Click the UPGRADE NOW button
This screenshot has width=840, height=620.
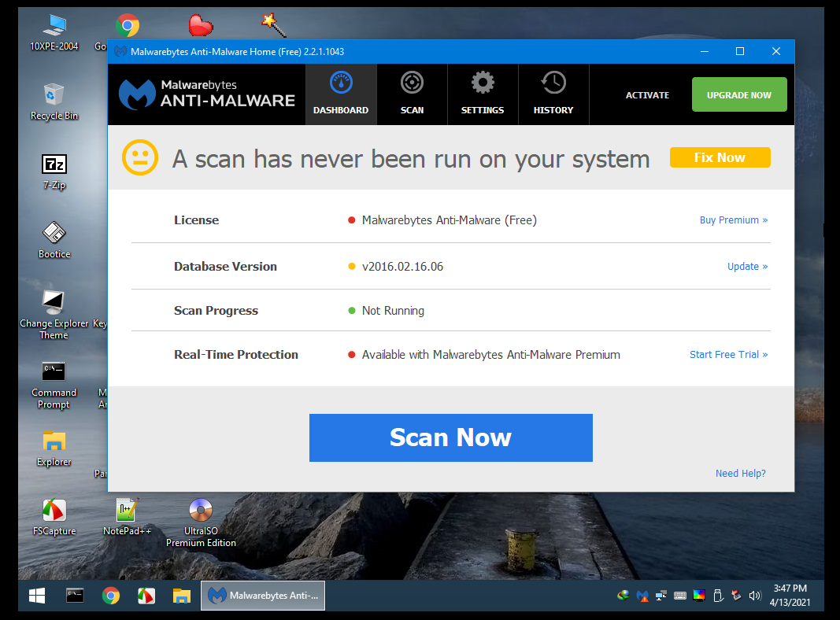[739, 94]
